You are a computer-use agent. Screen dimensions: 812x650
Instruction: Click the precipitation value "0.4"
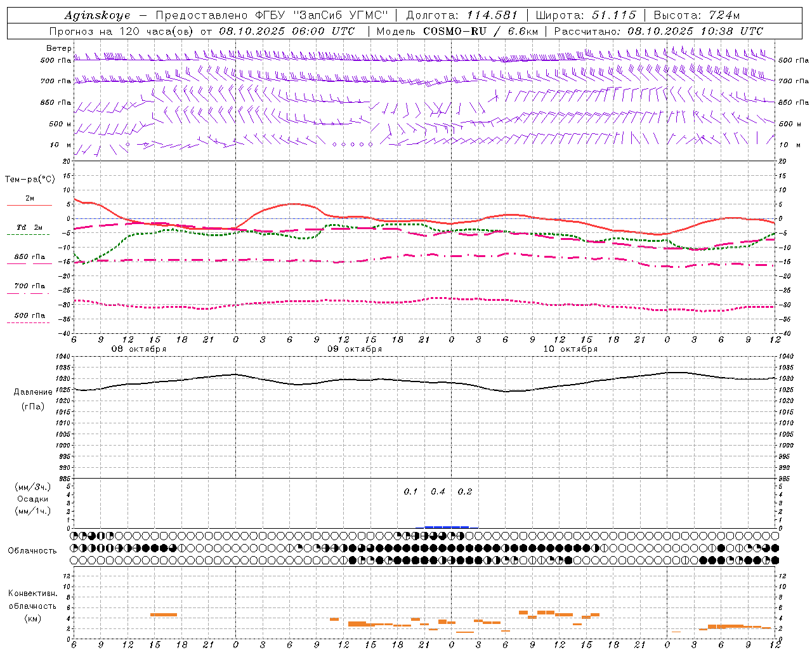pyautogui.click(x=438, y=492)
